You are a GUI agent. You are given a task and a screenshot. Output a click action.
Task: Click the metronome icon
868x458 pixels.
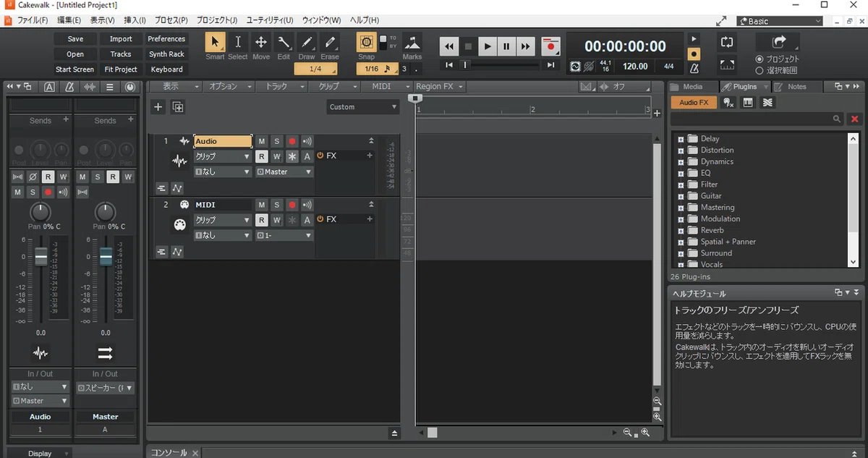click(x=694, y=68)
